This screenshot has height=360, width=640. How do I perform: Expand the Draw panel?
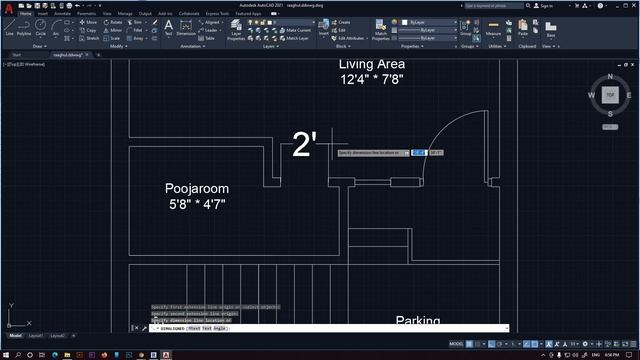40,46
